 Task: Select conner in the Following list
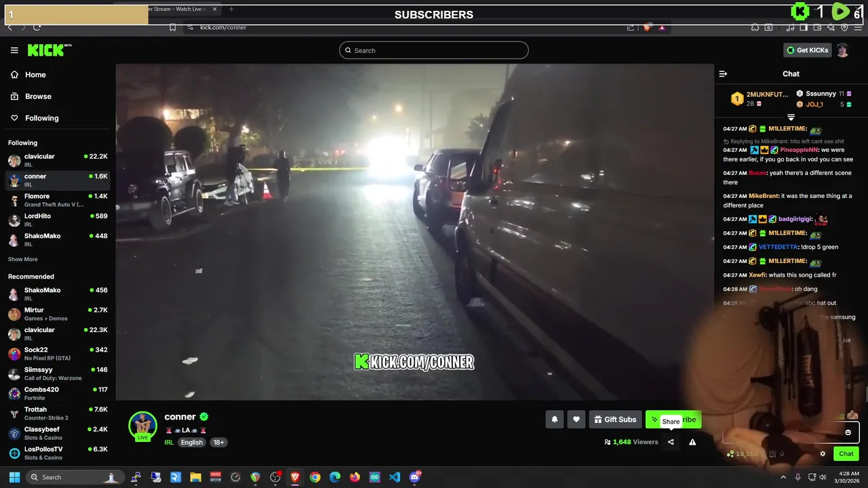point(58,180)
